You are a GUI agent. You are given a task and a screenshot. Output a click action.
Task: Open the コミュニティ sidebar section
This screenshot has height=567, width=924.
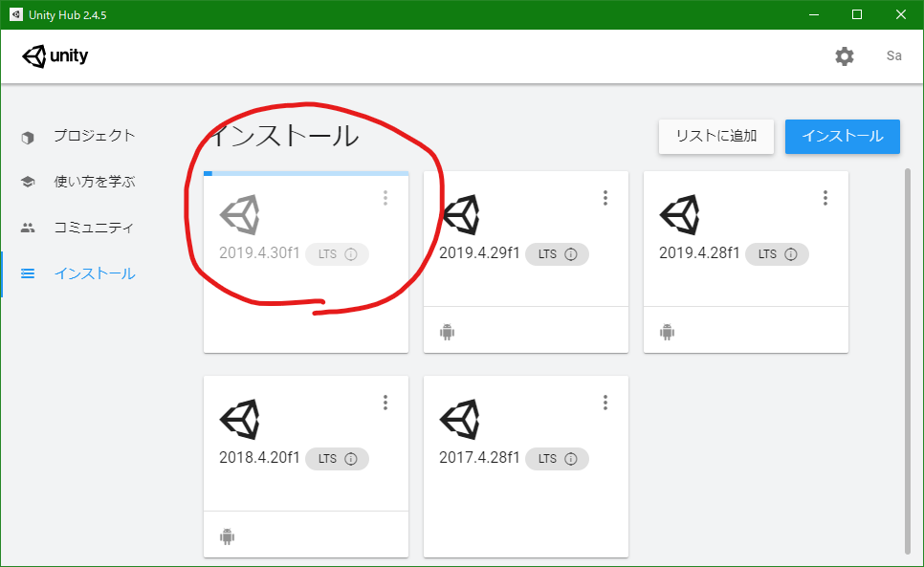[95, 228]
